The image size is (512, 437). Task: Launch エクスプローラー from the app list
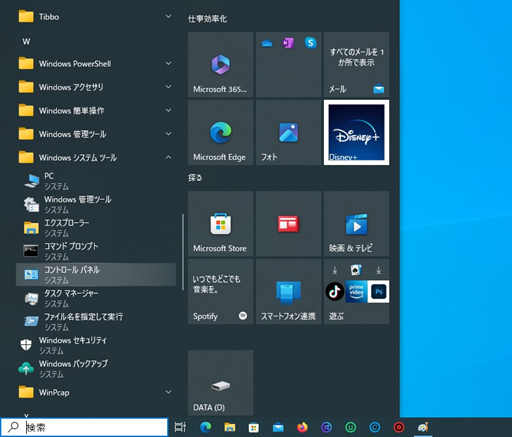click(x=96, y=228)
